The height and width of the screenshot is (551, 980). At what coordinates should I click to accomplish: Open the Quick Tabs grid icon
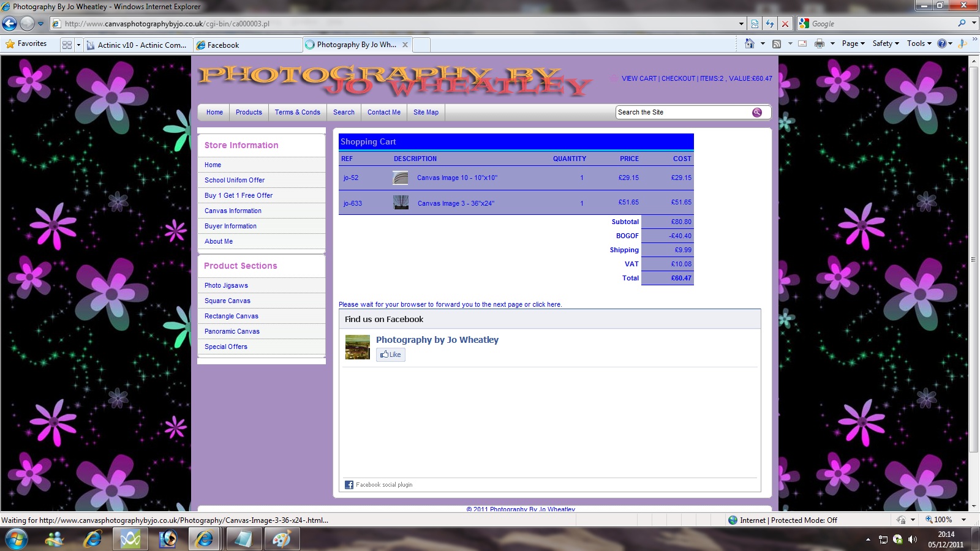[67, 45]
